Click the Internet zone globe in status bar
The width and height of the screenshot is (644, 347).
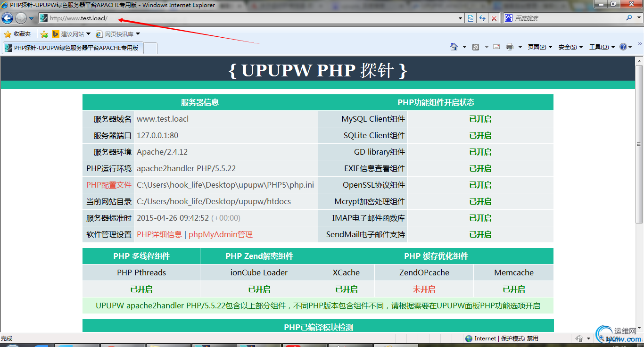click(x=469, y=339)
